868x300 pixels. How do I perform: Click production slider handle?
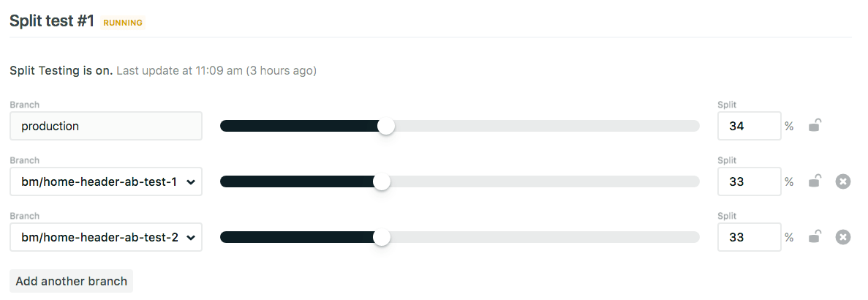click(x=386, y=126)
